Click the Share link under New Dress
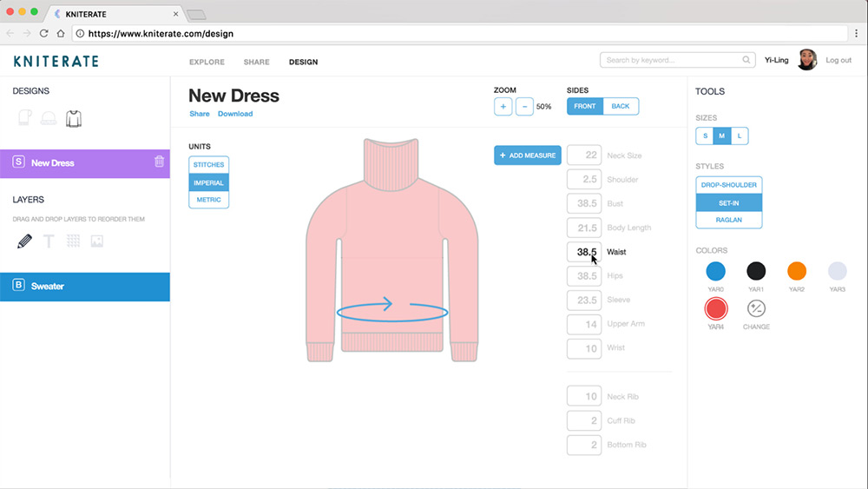The height and width of the screenshot is (489, 868). pyautogui.click(x=200, y=114)
